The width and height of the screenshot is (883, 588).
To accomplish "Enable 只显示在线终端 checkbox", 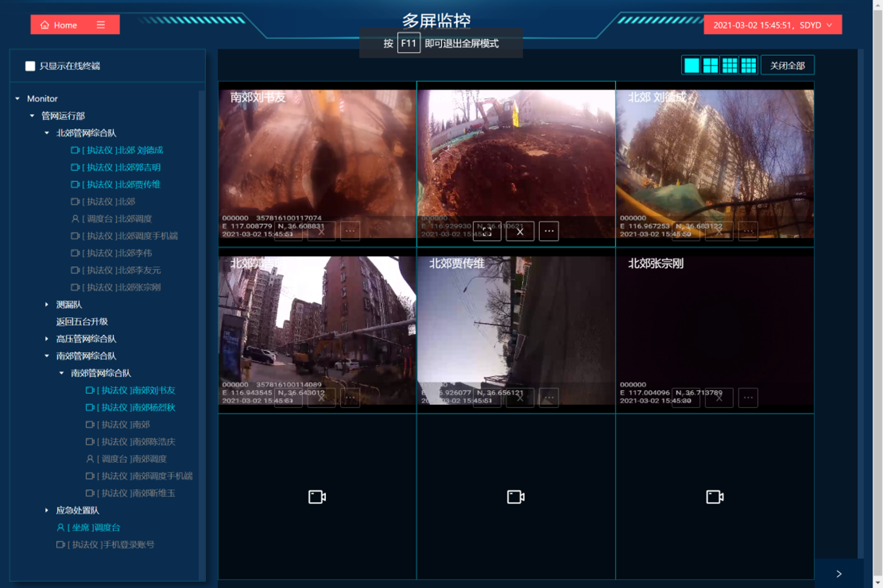I will (x=30, y=66).
